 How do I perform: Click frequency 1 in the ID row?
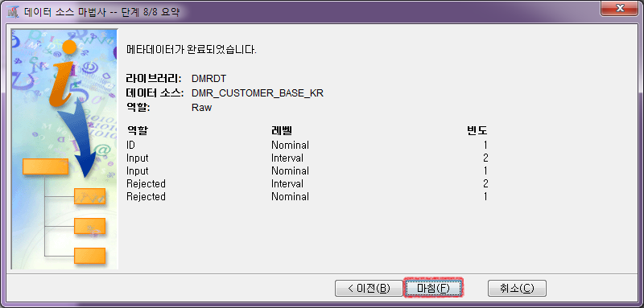tap(485, 145)
